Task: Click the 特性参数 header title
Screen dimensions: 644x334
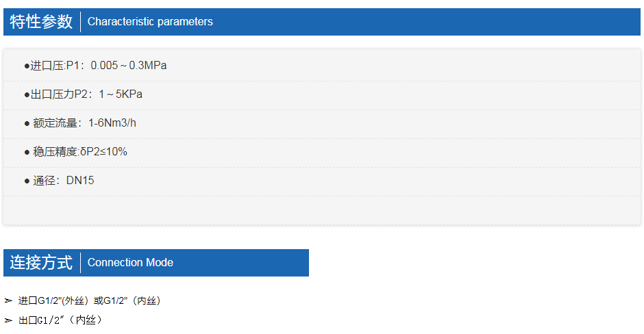Action: coord(41,22)
